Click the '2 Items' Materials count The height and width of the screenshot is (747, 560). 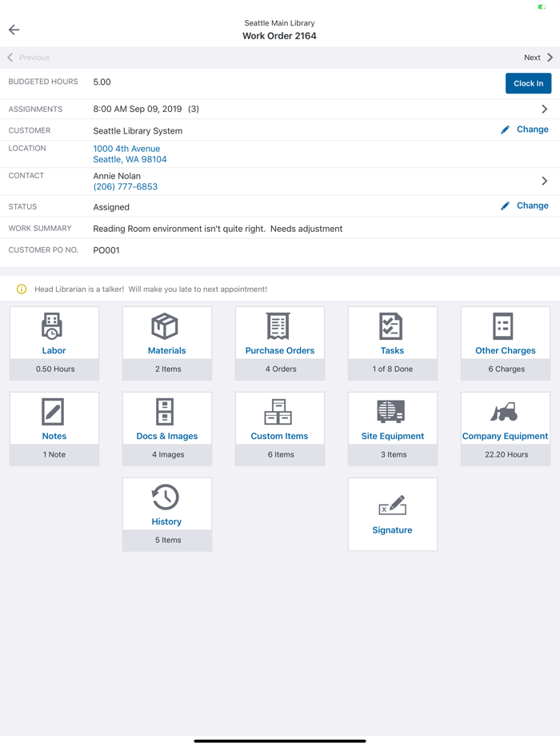click(168, 370)
